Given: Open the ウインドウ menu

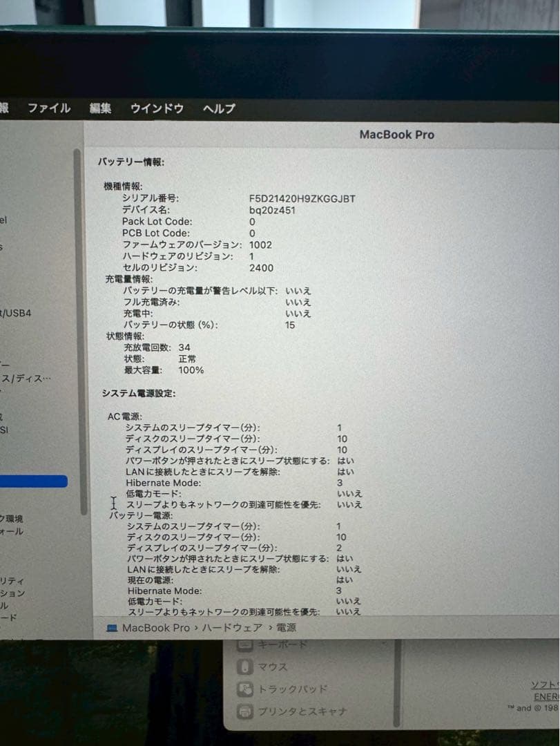Looking at the screenshot, I should coord(156,108).
